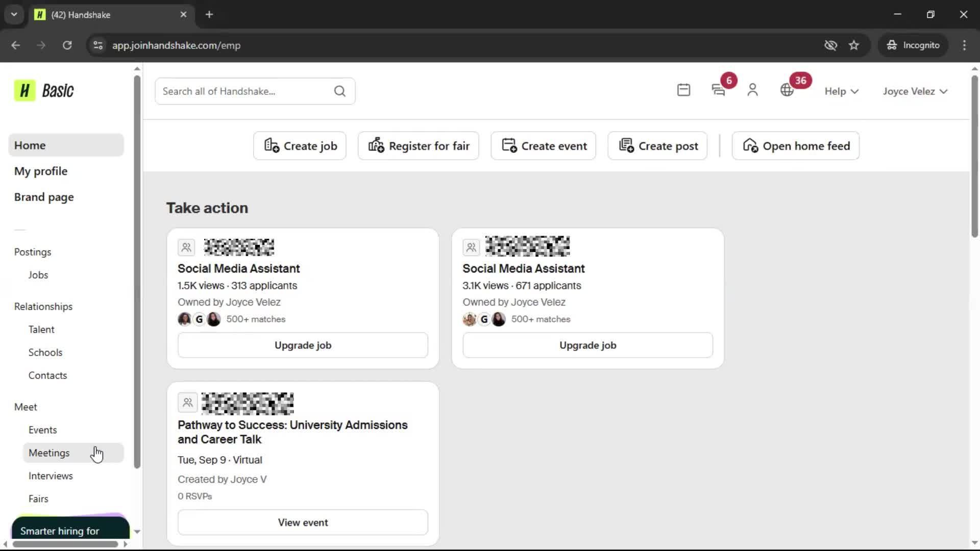Click the search magnifier icon
The image size is (980, 551).
(x=340, y=91)
